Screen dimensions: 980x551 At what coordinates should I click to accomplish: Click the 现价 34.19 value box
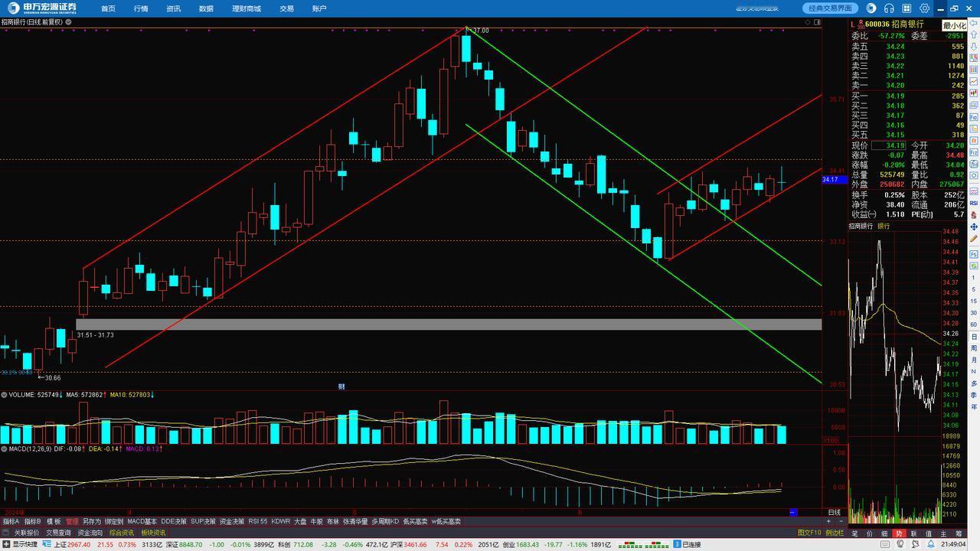tap(888, 145)
